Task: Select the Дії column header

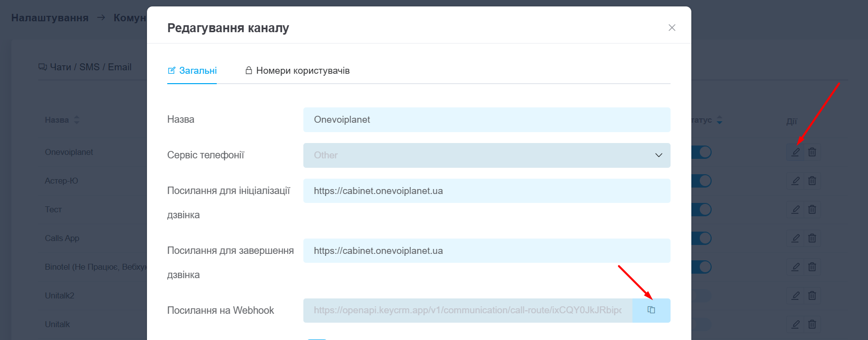Action: [791, 121]
